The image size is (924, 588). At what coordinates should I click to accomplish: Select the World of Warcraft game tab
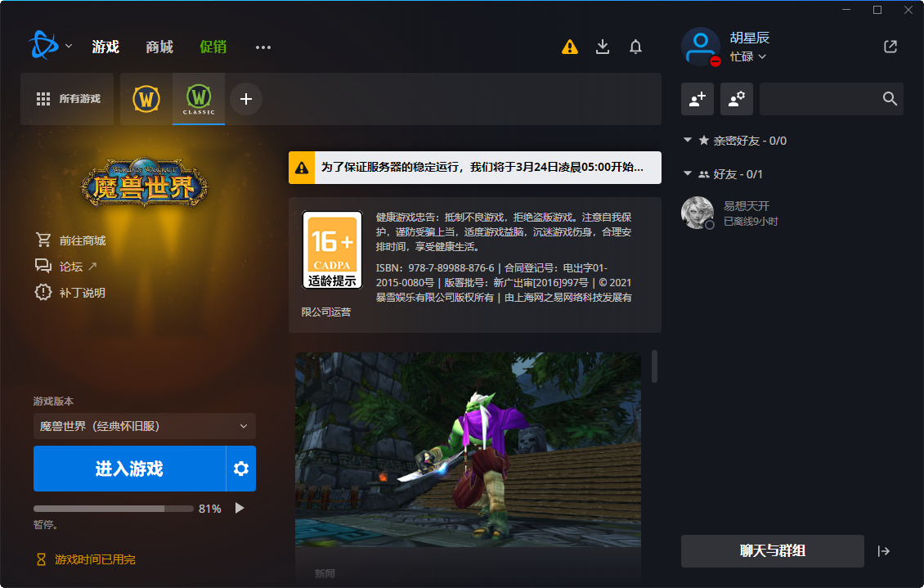pyautogui.click(x=146, y=99)
